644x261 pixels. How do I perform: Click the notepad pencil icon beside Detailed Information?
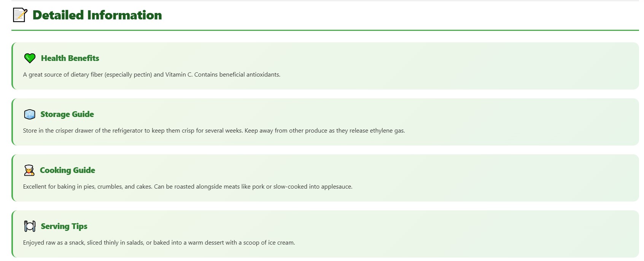point(20,15)
